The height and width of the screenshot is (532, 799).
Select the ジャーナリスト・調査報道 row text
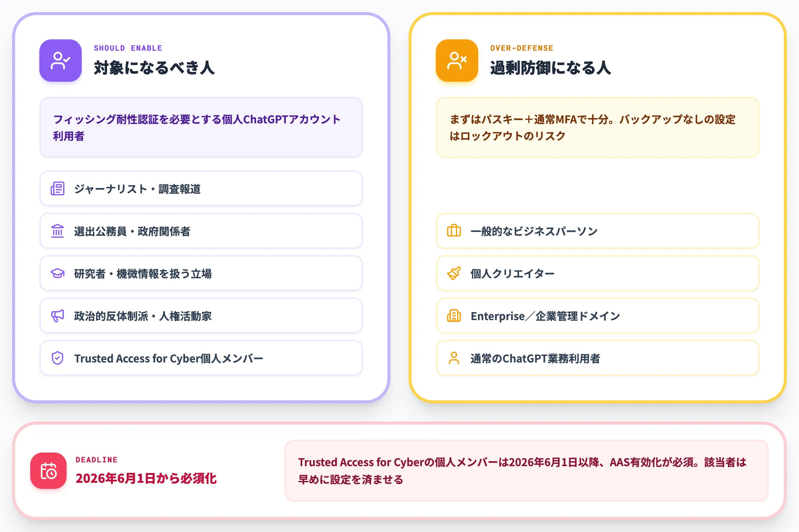pyautogui.click(x=137, y=189)
